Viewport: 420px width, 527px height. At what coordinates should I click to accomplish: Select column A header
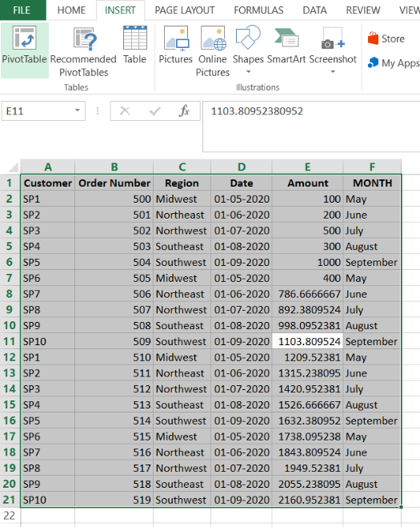pyautogui.click(x=48, y=167)
